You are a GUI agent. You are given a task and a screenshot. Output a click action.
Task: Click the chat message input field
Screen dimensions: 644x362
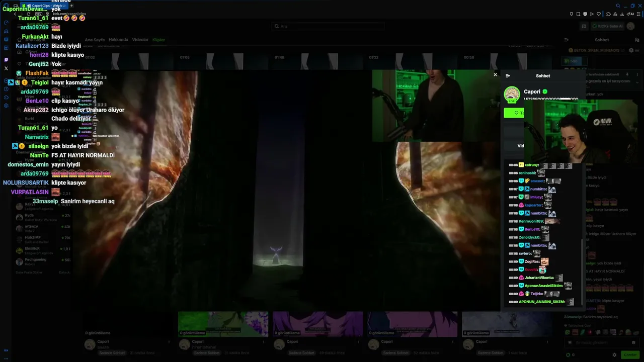pyautogui.click(x=601, y=342)
